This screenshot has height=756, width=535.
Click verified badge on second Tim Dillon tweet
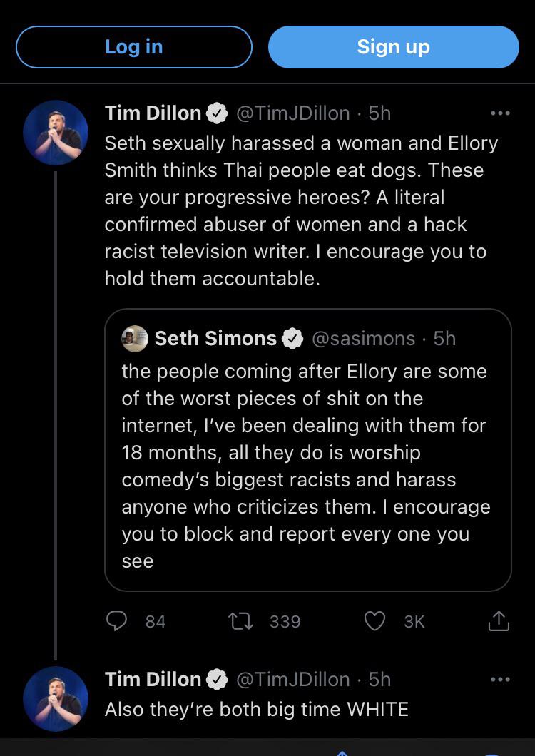[217, 680]
